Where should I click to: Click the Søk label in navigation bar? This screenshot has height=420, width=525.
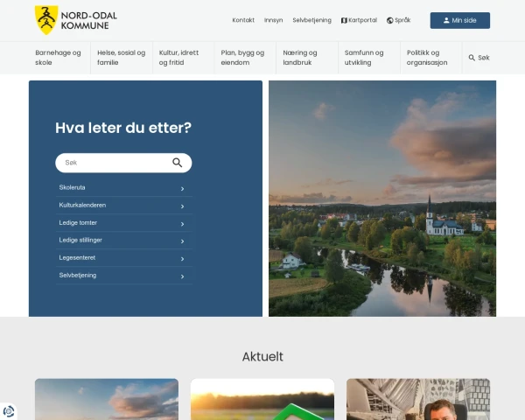coord(484,58)
